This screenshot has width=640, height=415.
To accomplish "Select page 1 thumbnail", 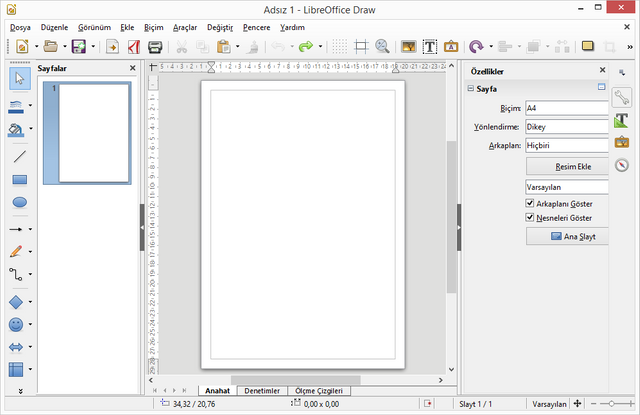I will click(87, 133).
